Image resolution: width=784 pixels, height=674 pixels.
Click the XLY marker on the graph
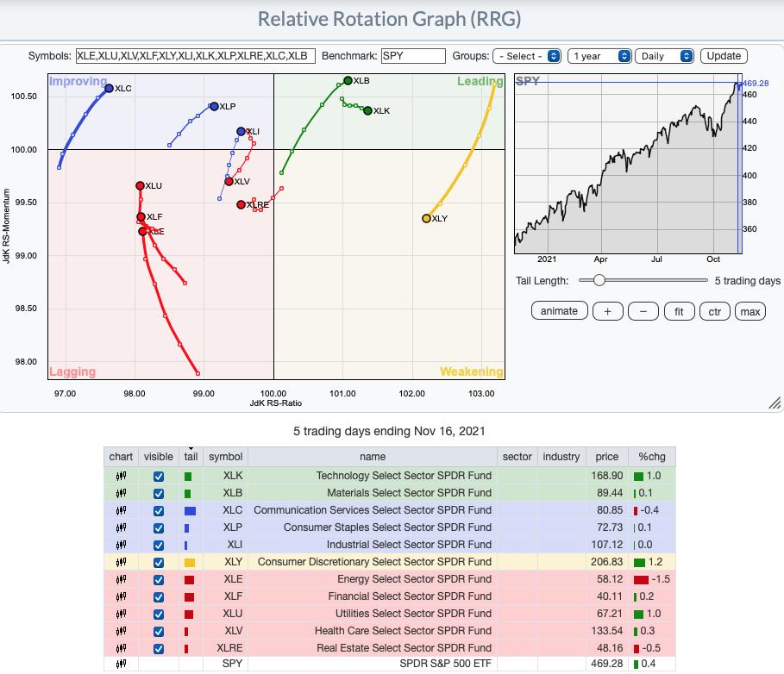click(427, 218)
